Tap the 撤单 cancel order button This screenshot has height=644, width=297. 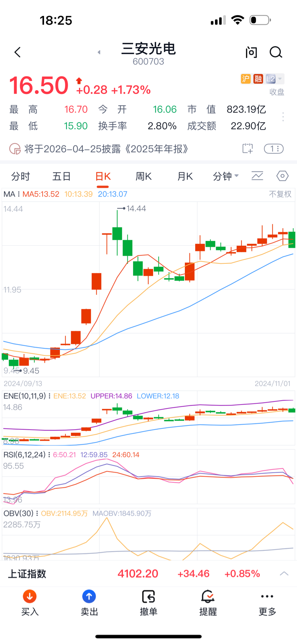(x=148, y=603)
